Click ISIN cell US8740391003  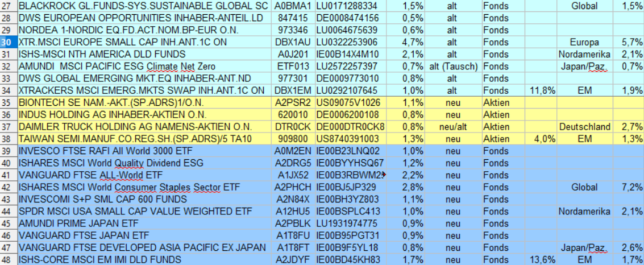tap(351, 139)
